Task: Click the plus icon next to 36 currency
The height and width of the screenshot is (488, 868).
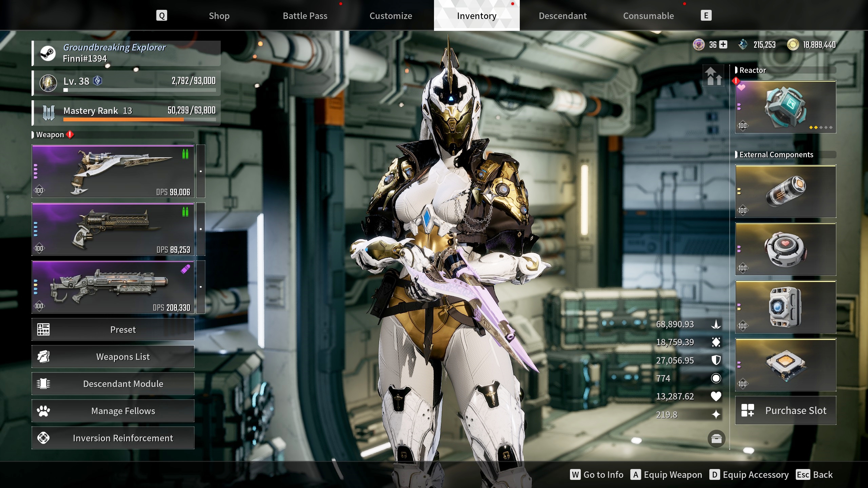Action: tap(723, 44)
